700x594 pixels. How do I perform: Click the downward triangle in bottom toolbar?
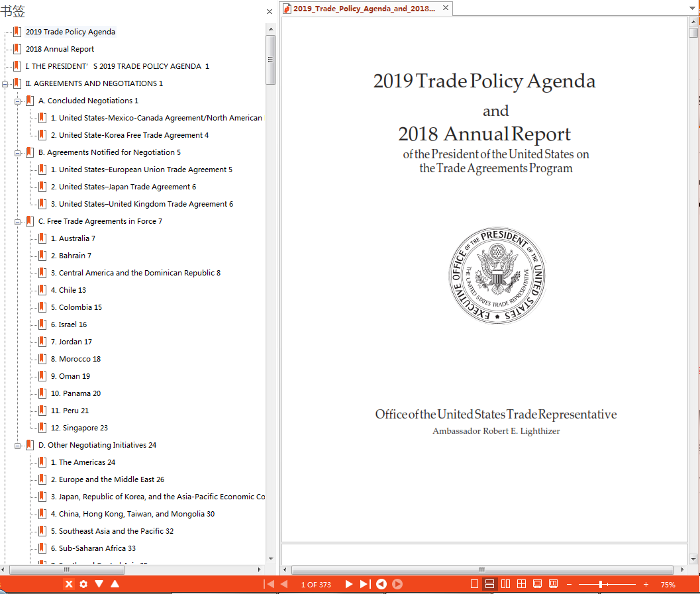(x=99, y=583)
